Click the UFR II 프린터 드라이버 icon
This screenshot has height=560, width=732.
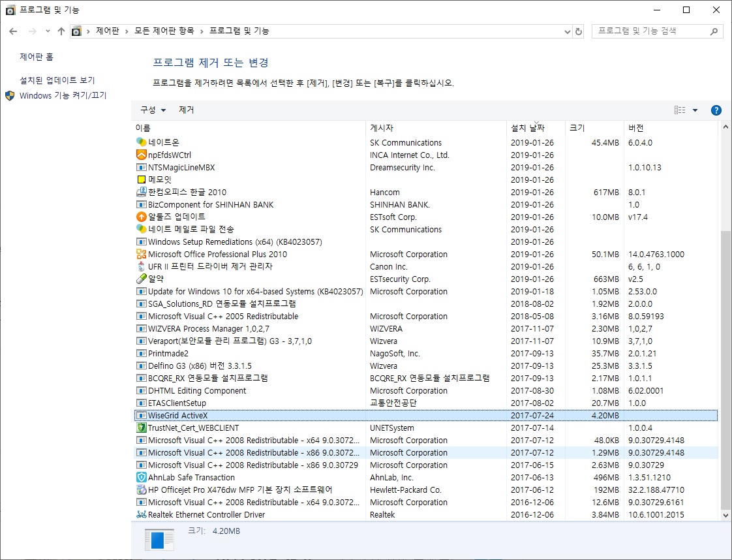141,266
